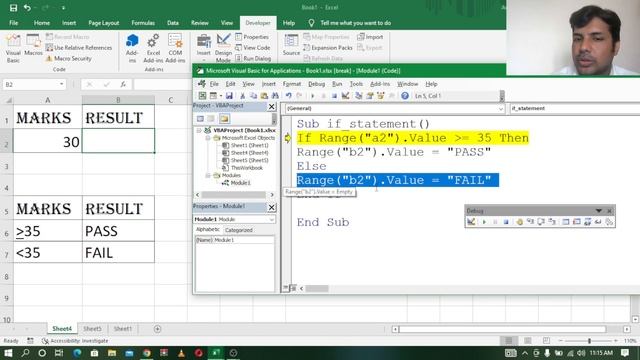Open Debug toolbar options dropdown arrow
640x360 pixels.
pos(598,211)
